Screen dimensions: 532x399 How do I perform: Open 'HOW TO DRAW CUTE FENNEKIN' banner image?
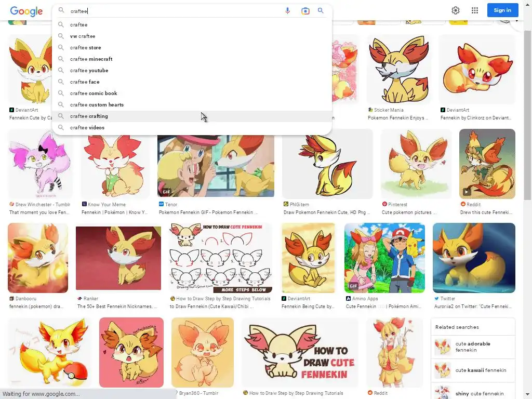(x=300, y=353)
